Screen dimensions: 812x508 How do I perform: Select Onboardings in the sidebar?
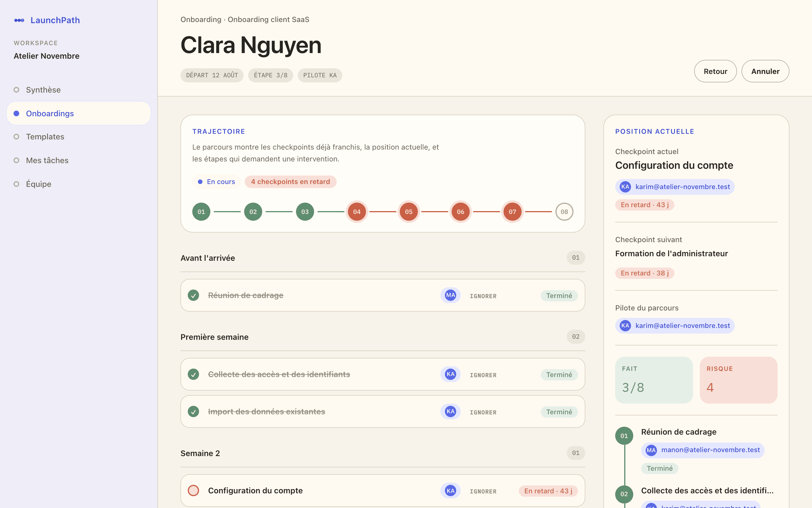pyautogui.click(x=79, y=113)
